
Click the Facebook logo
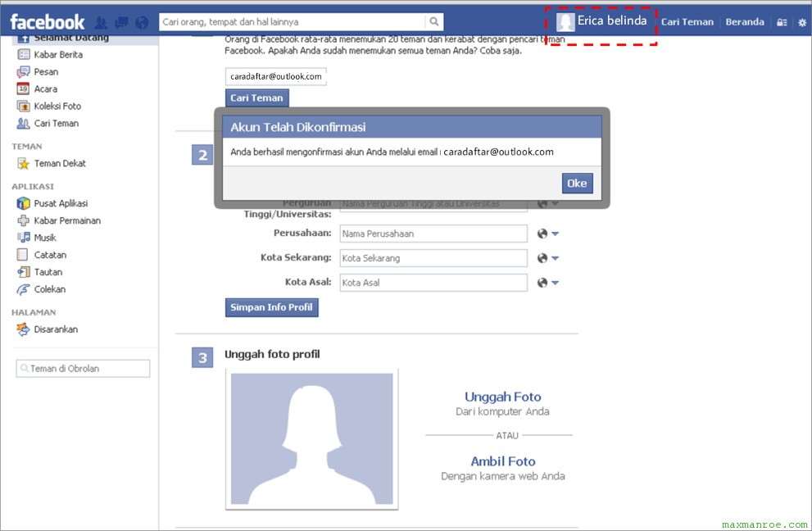[48, 21]
